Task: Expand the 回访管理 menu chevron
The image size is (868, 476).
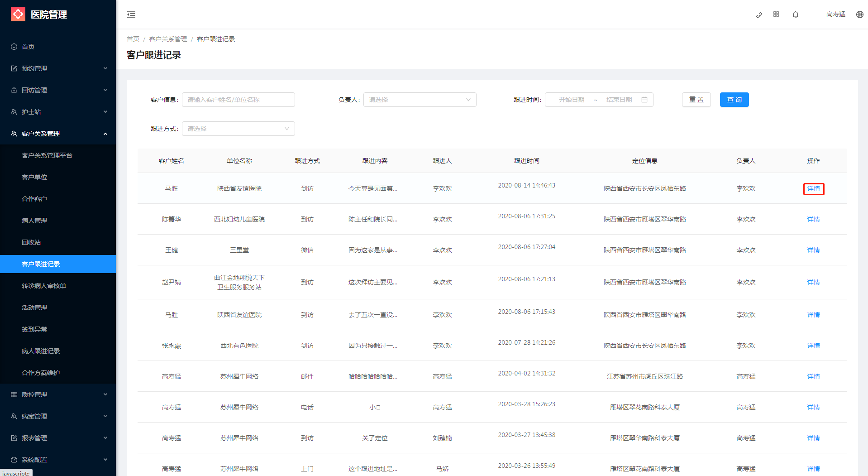Action: click(x=105, y=90)
